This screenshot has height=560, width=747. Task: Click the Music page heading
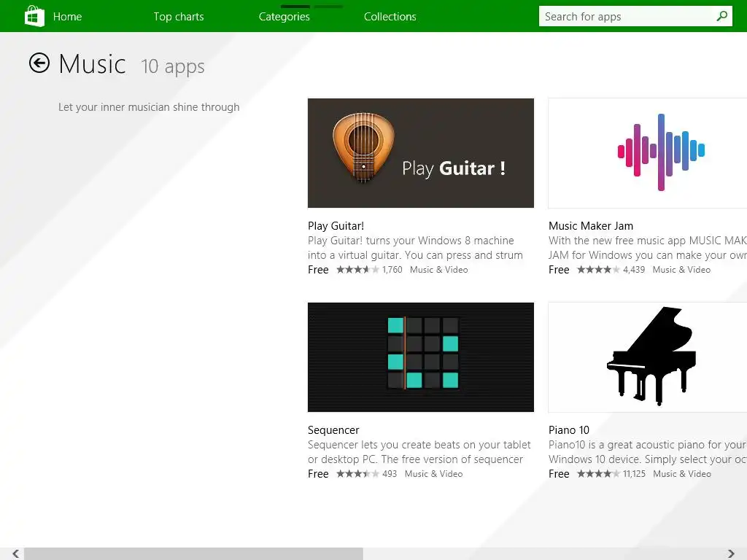(x=93, y=64)
